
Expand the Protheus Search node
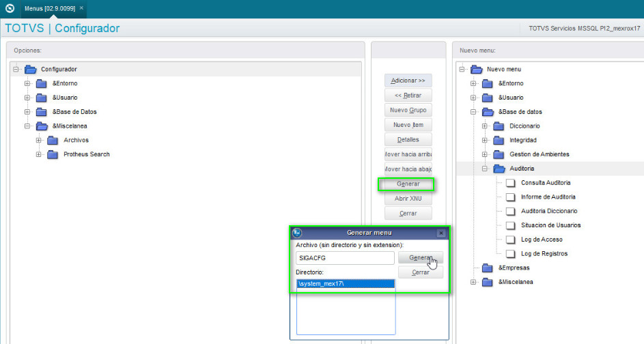pos(39,154)
